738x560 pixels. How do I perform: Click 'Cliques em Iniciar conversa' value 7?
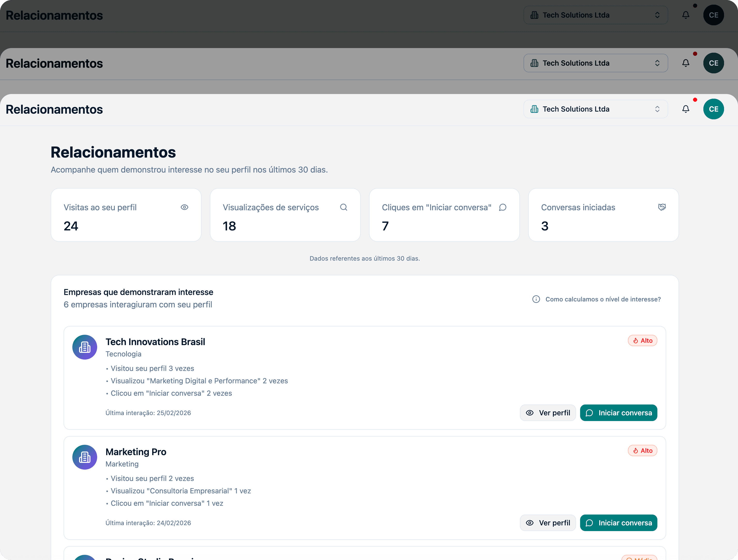point(385,226)
